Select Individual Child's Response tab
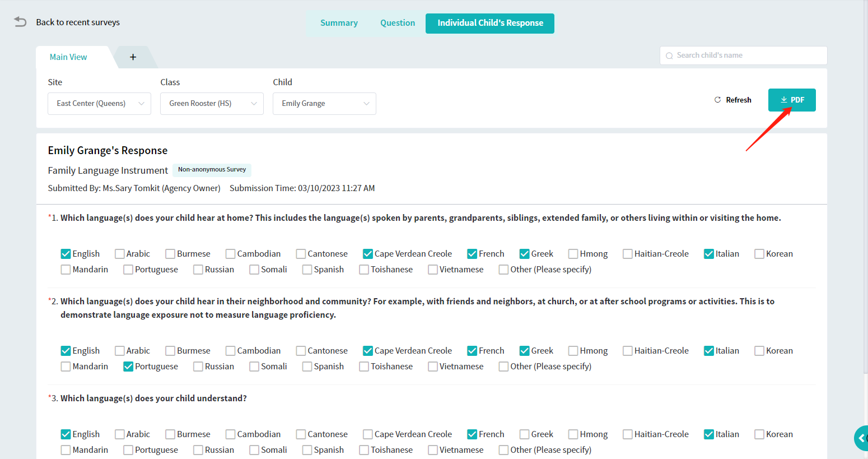 pos(490,23)
